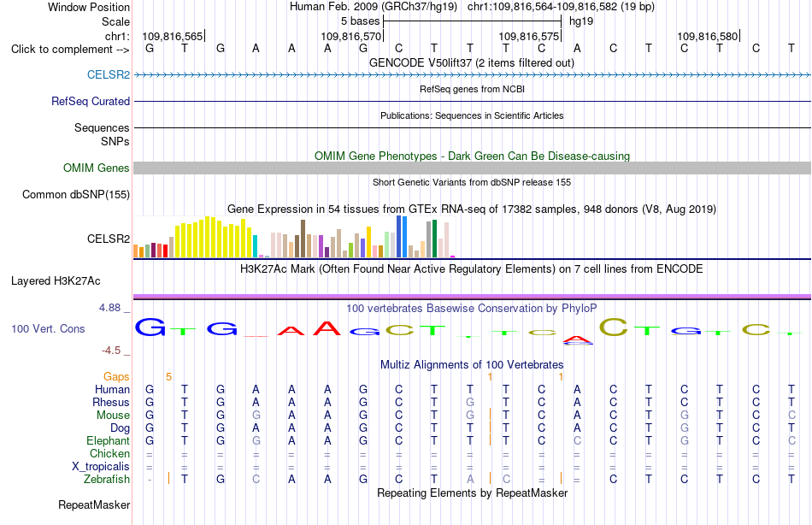This screenshot has height=525, width=812.
Task: Click the large olive C in PhyloP logo
Action: [614, 327]
